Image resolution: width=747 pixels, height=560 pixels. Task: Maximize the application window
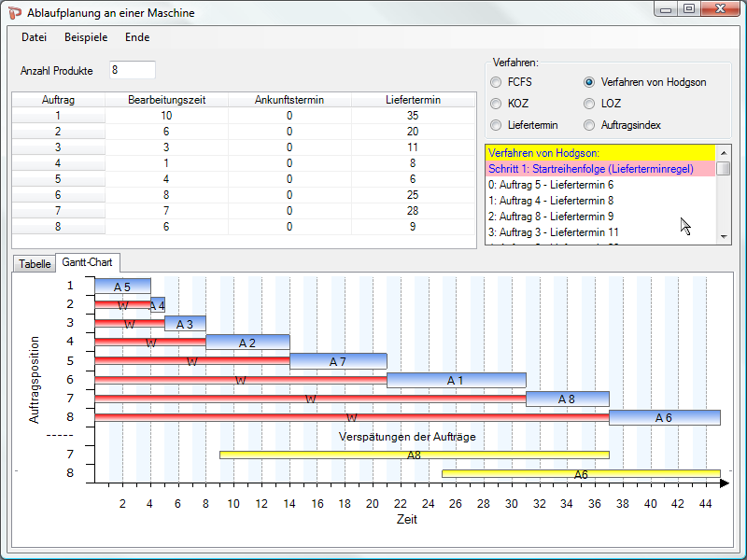coord(688,8)
